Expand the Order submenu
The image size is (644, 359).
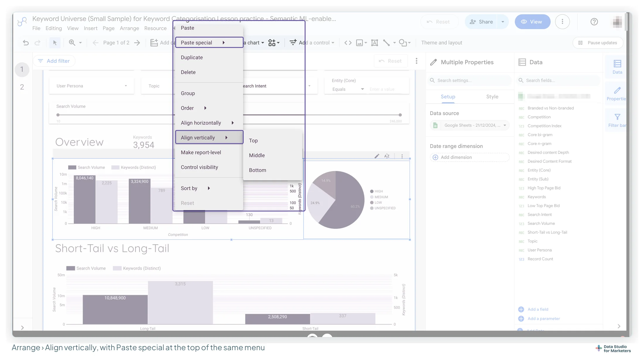coord(209,108)
